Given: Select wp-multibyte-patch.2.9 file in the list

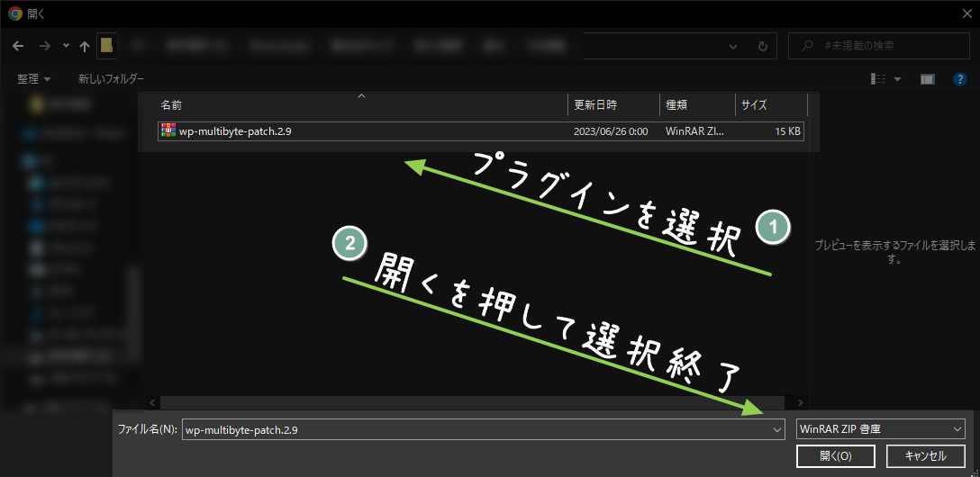Looking at the screenshot, I should 481,131.
